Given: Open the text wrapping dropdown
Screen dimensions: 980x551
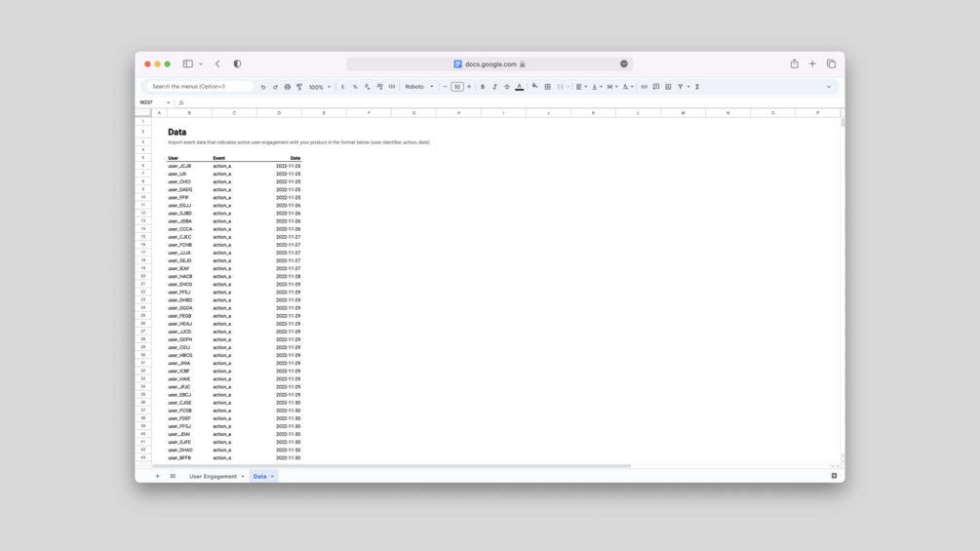Looking at the screenshot, I should tap(612, 87).
